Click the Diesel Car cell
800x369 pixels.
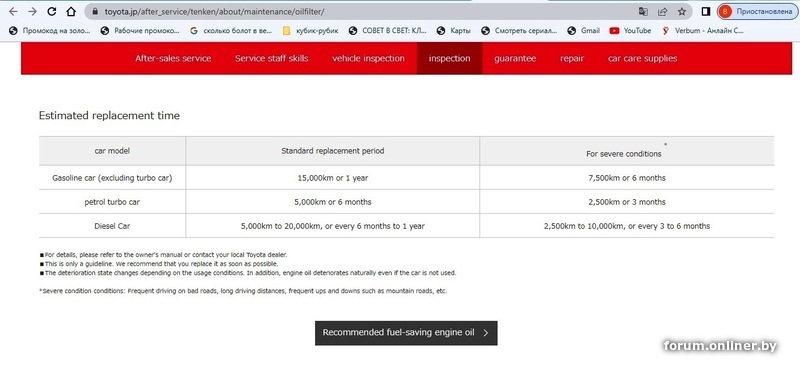tap(112, 226)
